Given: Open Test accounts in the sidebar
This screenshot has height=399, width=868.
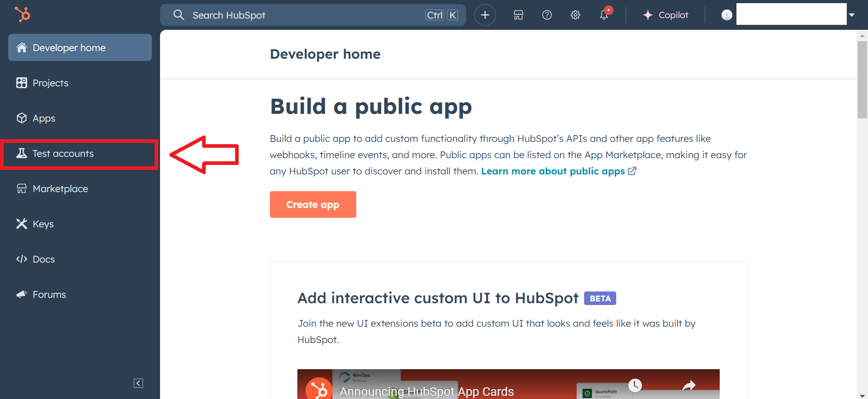Looking at the screenshot, I should pyautogui.click(x=80, y=154).
